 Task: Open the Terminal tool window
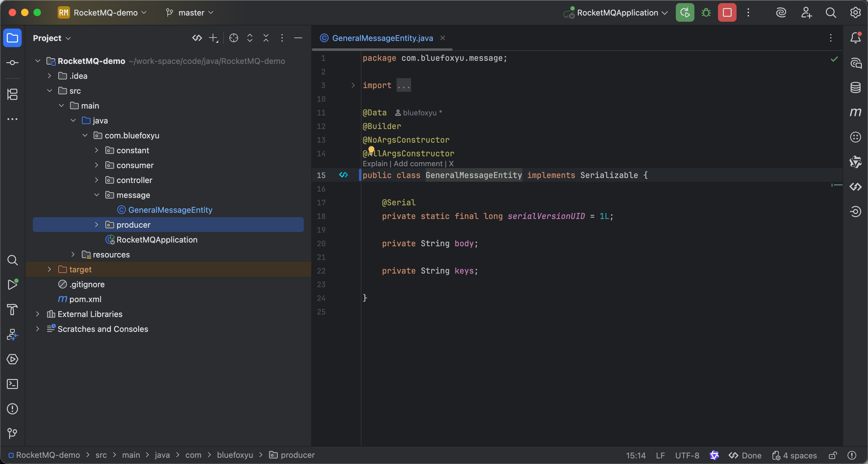(12, 384)
